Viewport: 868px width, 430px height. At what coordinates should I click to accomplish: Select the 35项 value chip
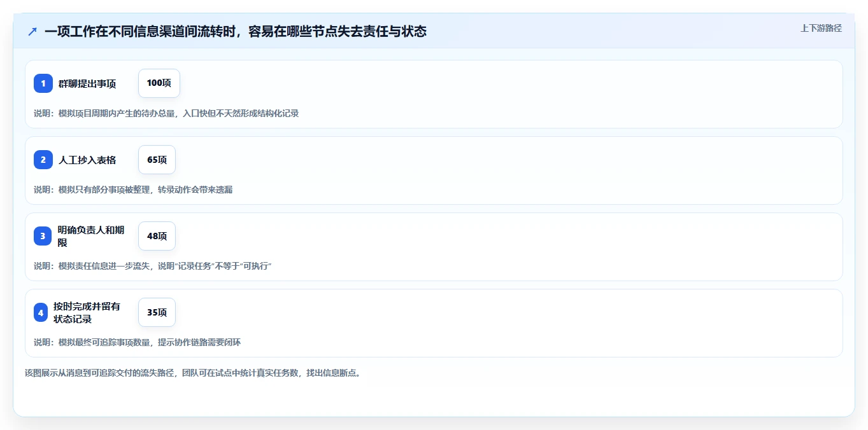tap(157, 312)
